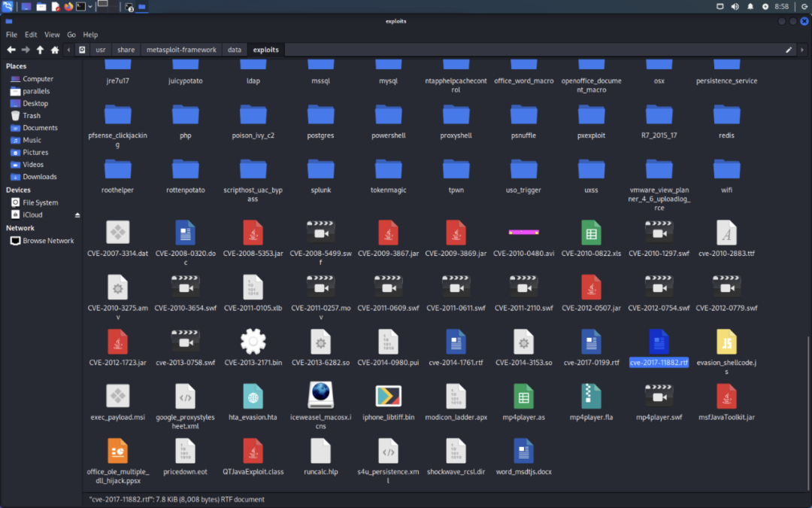Image resolution: width=812 pixels, height=508 pixels.
Task: Open Browse Network in sidebar
Action: [48, 241]
